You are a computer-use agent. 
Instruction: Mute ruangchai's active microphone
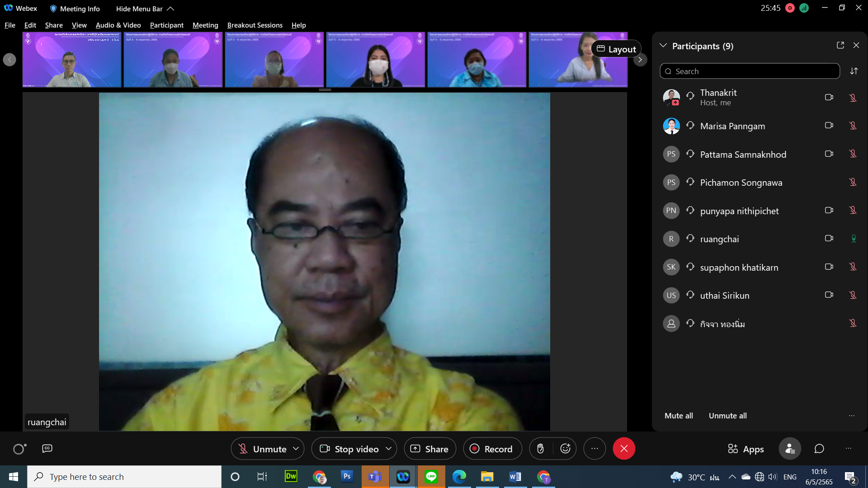coord(853,239)
